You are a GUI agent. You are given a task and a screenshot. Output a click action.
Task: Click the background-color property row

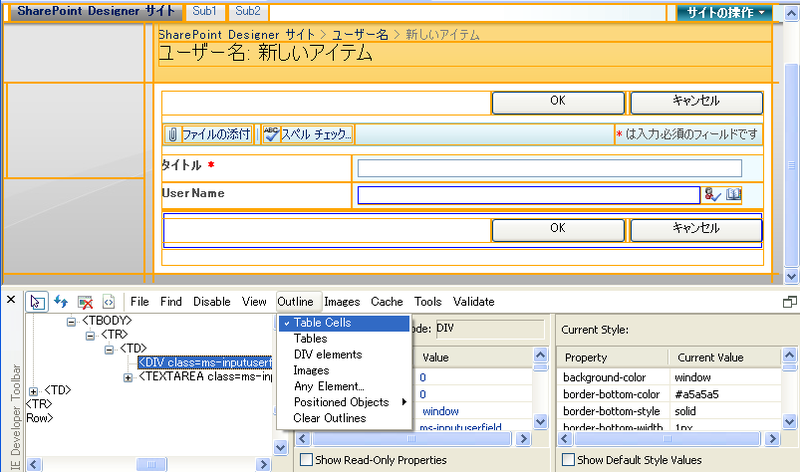669,378
